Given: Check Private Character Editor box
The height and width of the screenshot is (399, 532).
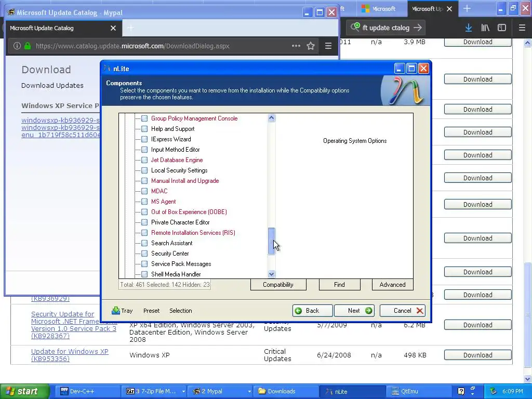Looking at the screenshot, I should click(x=144, y=222).
